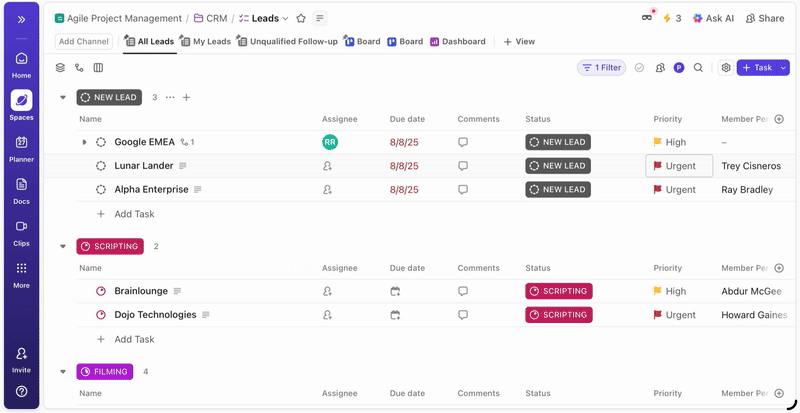
Task: Open Ask AI assistant
Action: coord(713,18)
